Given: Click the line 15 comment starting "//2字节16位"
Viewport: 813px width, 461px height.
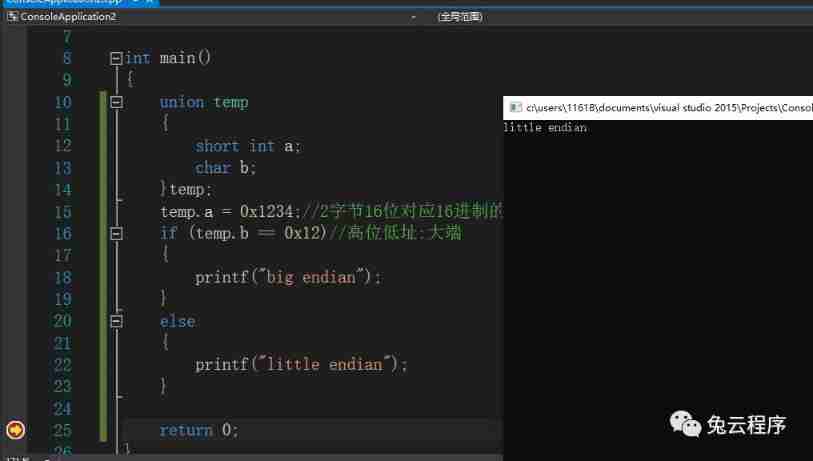Looking at the screenshot, I should tap(402, 211).
